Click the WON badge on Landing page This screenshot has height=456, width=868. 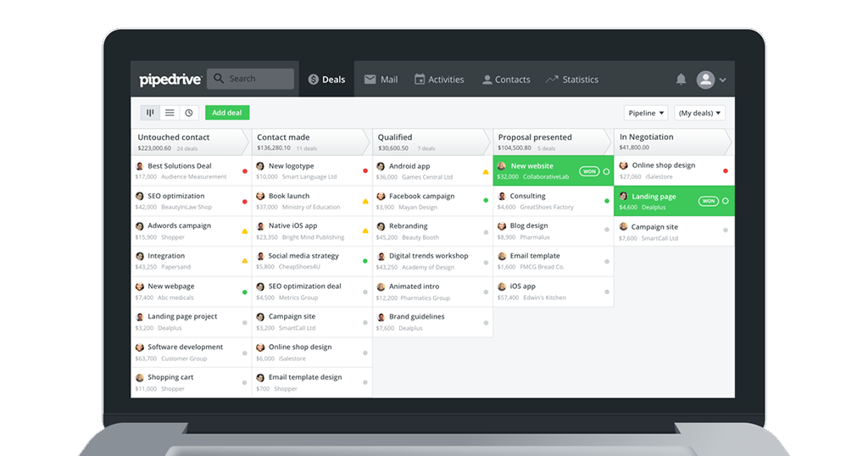coord(709,201)
